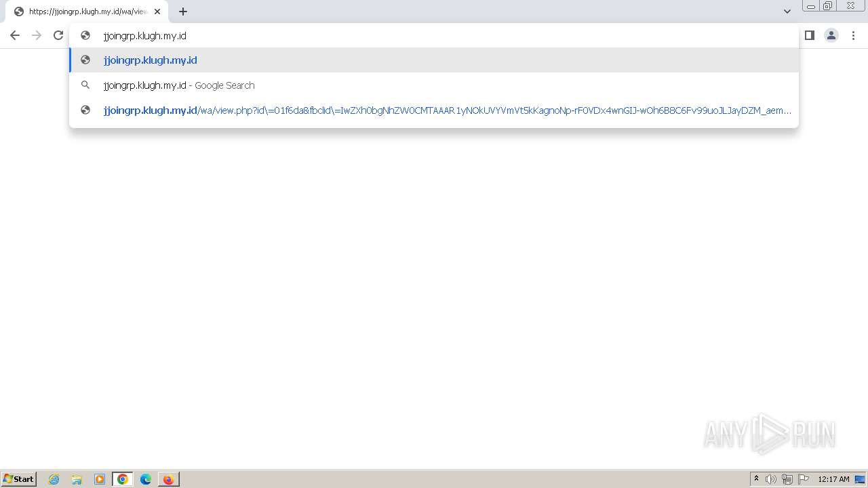Open the Action Center flag icon

804,479
